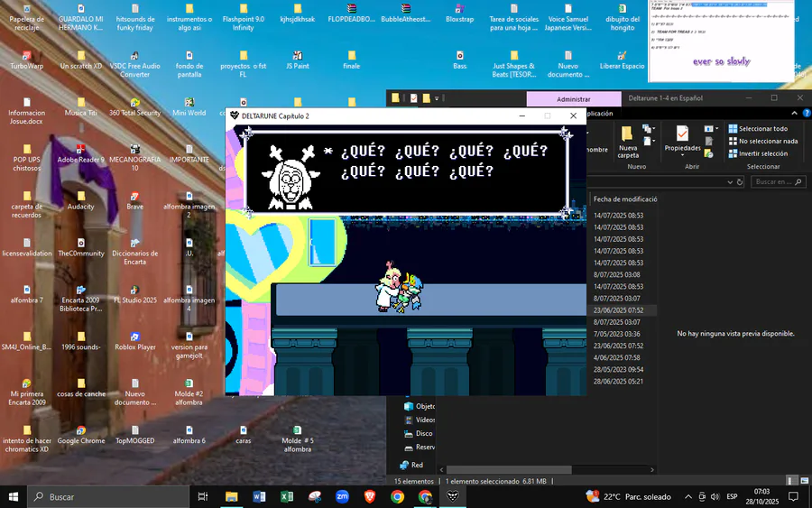Screen dimensions: 812x508
Task: Open the 'dibujito del hongito' file
Action: coord(622,17)
